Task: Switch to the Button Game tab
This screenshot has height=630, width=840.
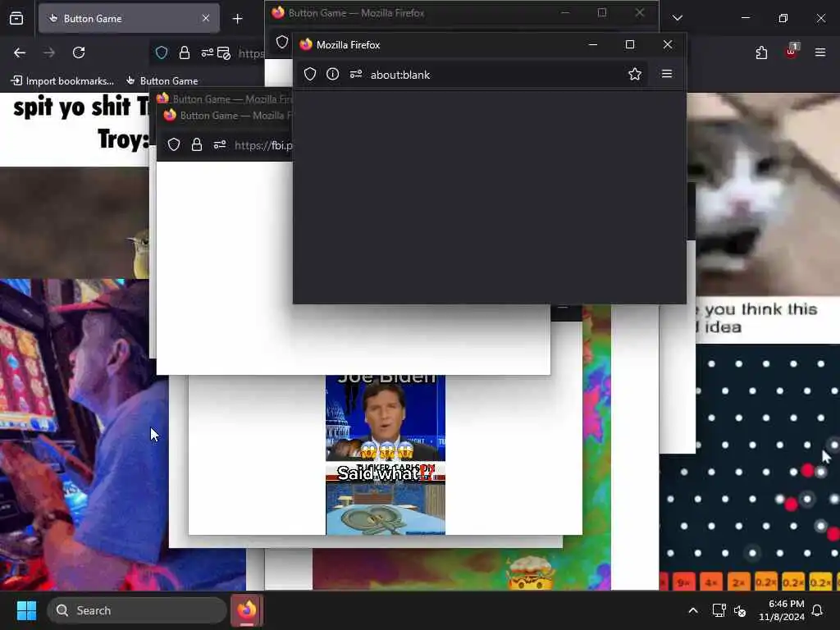Action: [129, 18]
